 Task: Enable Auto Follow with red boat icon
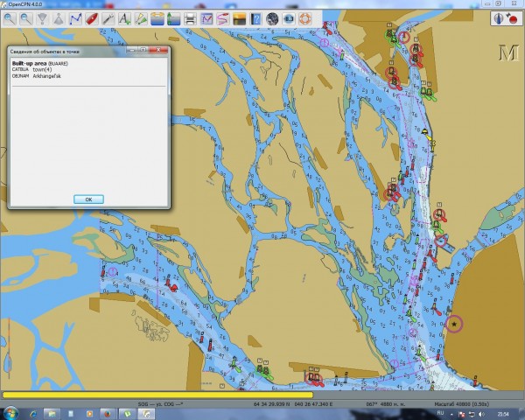point(91,17)
